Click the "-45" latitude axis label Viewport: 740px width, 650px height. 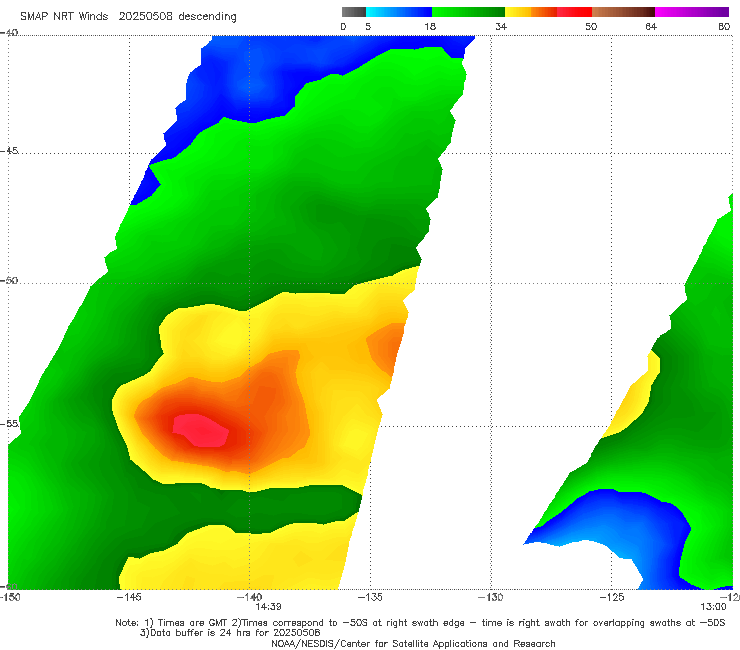[x=9, y=151]
